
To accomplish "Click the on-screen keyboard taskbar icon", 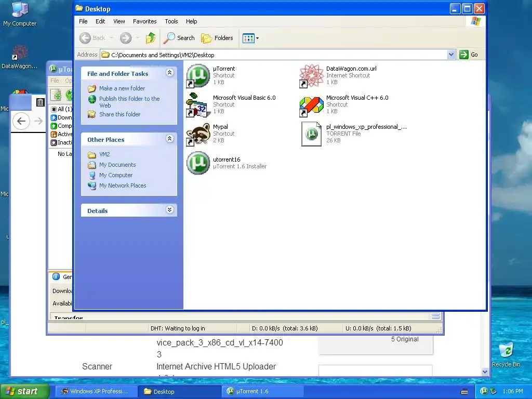I will [465, 392].
